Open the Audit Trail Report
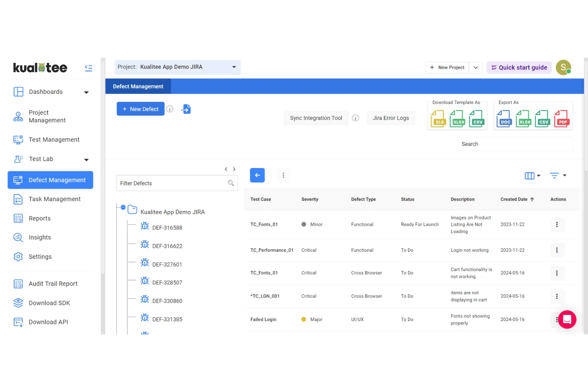Viewport: 588px width, 392px height. pyautogui.click(x=53, y=284)
